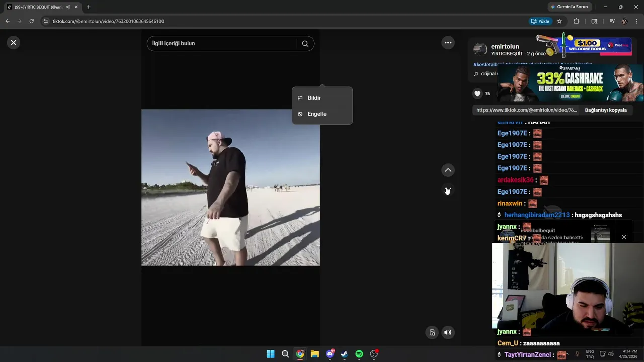
Task: Close the YIRTICIBEQUİT browser tab
Action: coord(76,7)
